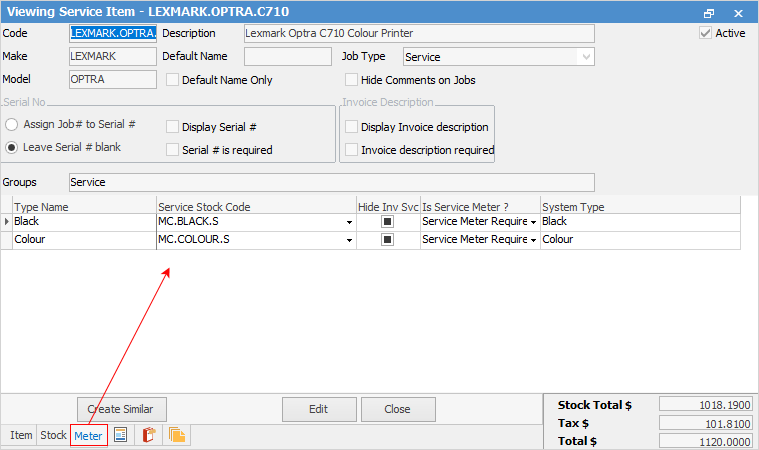Open the orange stacked-pages icon tab
This screenshot has height=450, width=759.
click(x=177, y=435)
